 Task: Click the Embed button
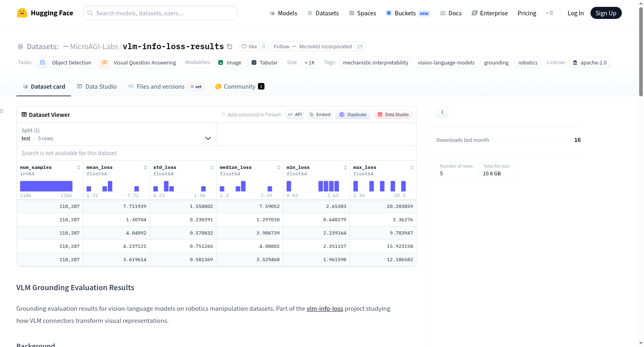[x=320, y=114]
